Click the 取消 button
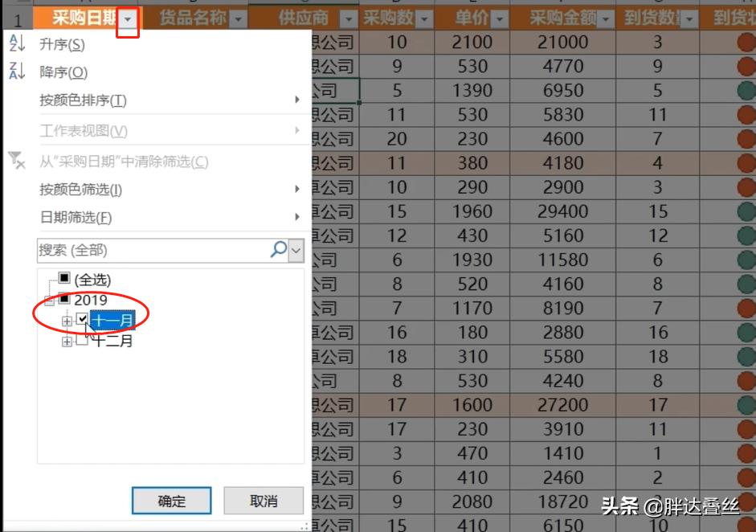The width and height of the screenshot is (756, 532). [x=264, y=501]
